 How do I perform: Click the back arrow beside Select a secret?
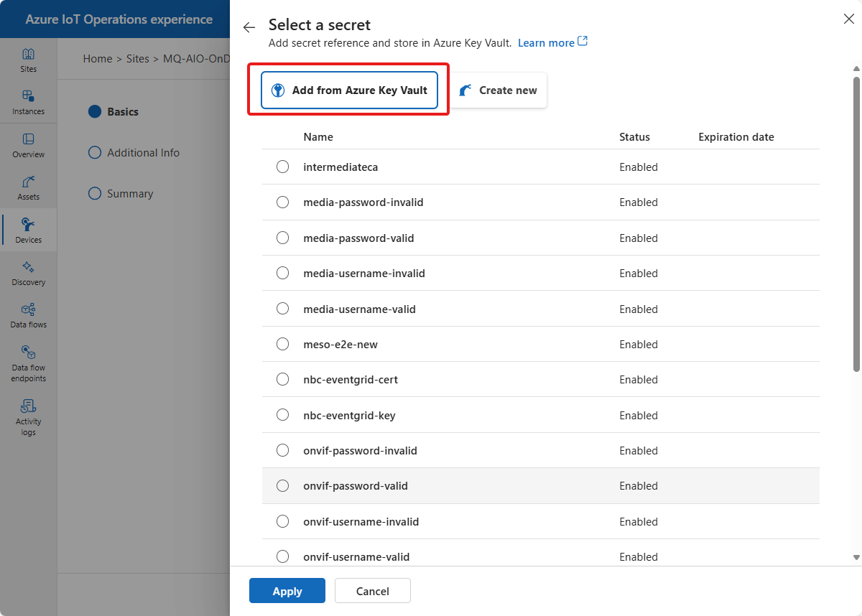[x=249, y=27]
